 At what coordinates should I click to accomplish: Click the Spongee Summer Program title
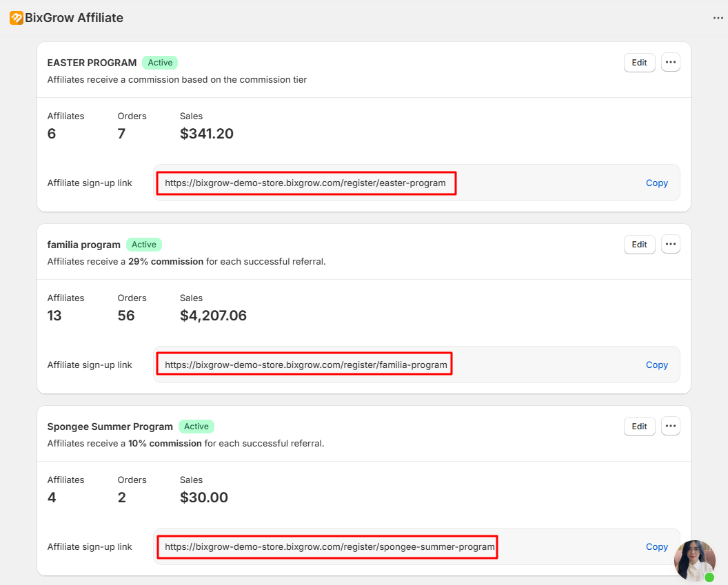click(110, 427)
